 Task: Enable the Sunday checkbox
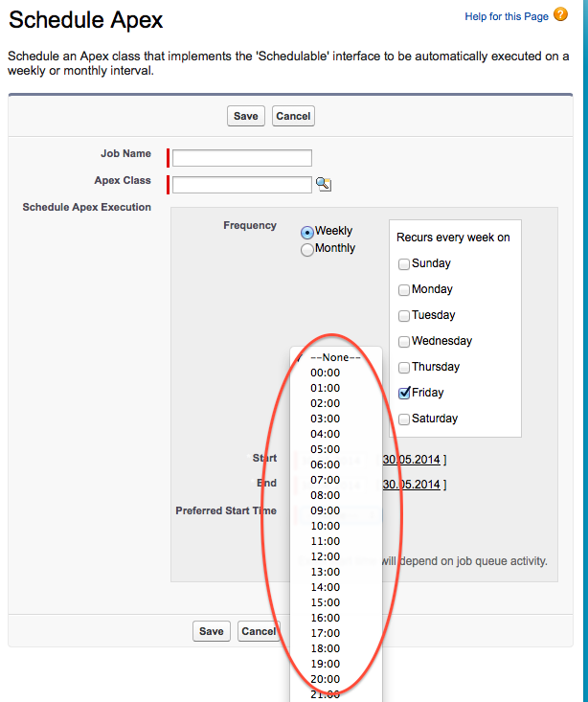[404, 264]
